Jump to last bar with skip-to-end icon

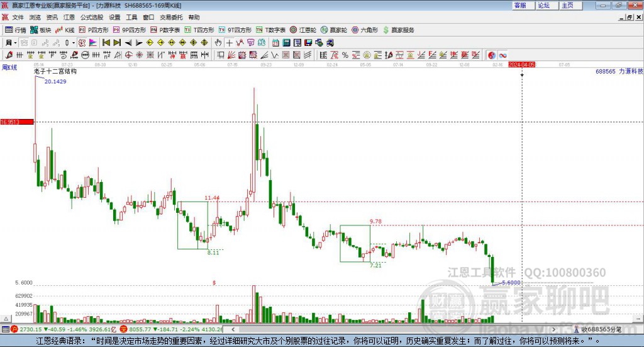click(x=117, y=43)
